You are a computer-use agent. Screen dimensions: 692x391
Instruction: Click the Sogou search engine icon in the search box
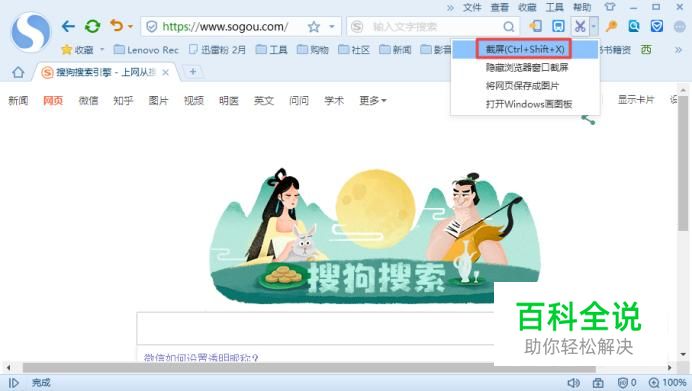(x=357, y=27)
